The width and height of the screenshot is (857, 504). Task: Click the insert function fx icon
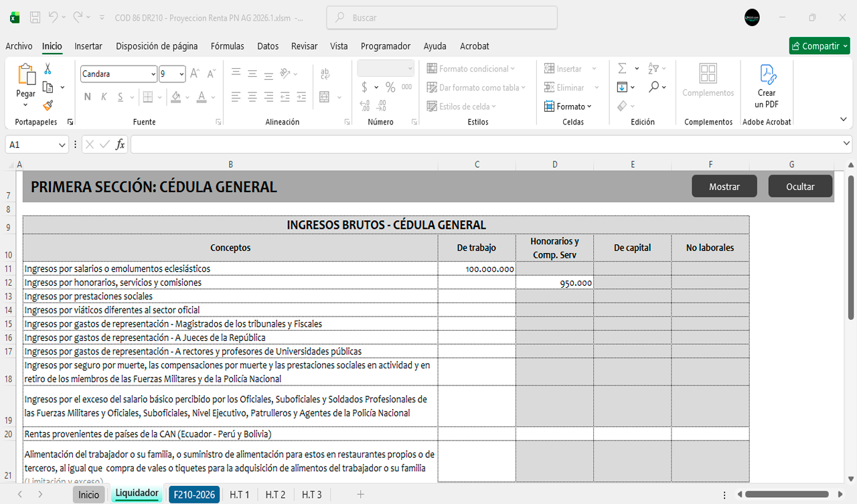[120, 145]
